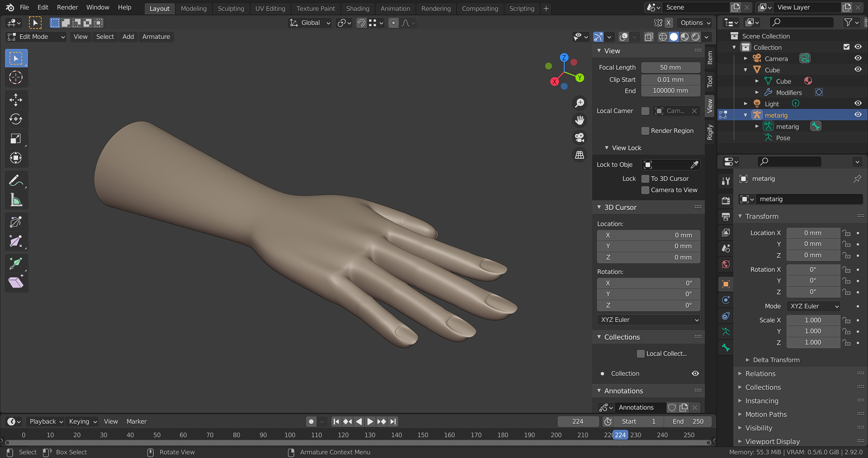This screenshot has height=458, width=868.
Task: Open the Options dropdown
Action: click(x=695, y=23)
